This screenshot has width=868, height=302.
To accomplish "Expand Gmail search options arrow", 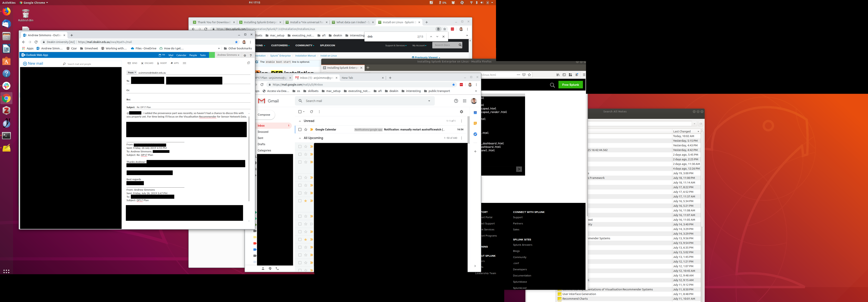I will tap(429, 101).
